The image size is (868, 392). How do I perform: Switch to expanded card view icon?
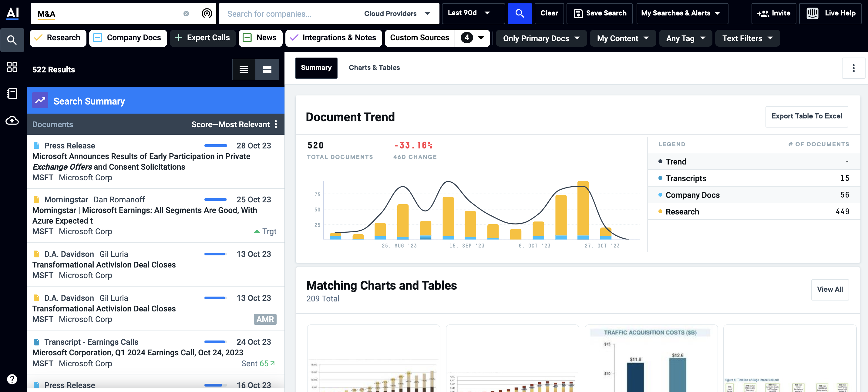point(267,70)
